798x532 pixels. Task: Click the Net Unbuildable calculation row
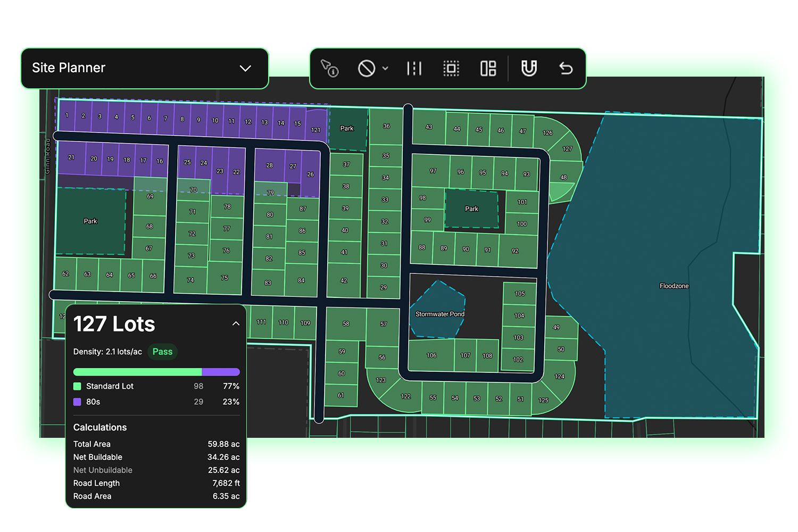click(156, 470)
